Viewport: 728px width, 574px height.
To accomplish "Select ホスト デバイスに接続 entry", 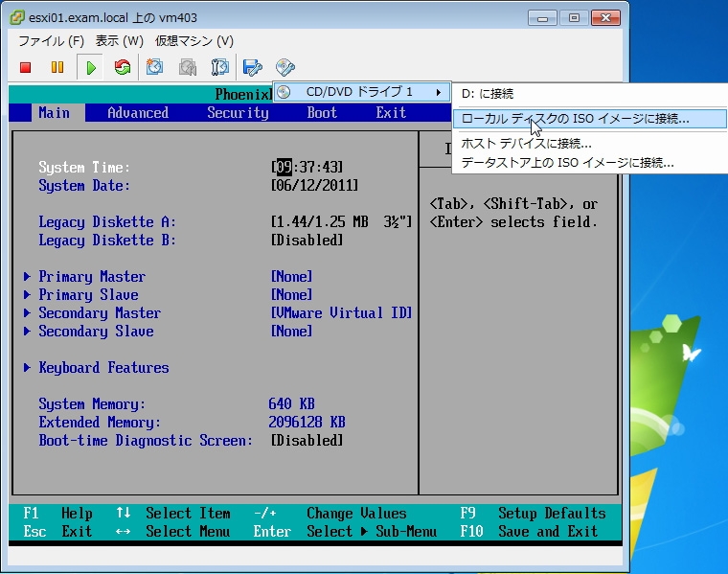I will 526,144.
